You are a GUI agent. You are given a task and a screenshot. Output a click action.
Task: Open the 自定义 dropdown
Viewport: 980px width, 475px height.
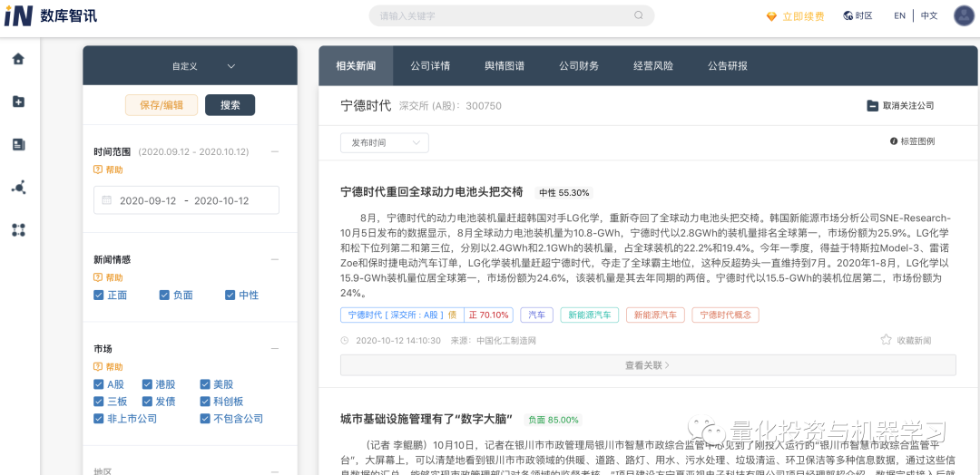click(x=203, y=66)
